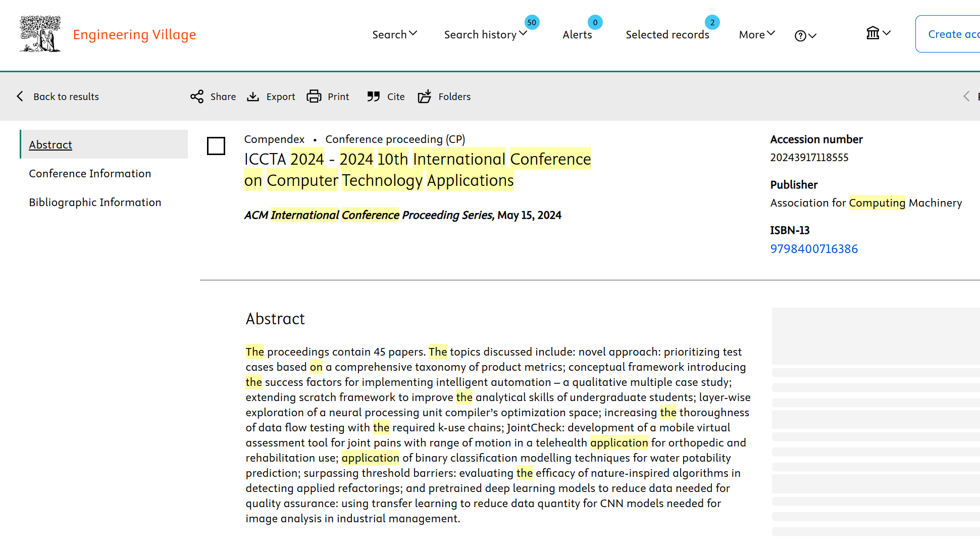Image resolution: width=980 pixels, height=546 pixels.
Task: Click the Print printer icon
Action: (314, 96)
